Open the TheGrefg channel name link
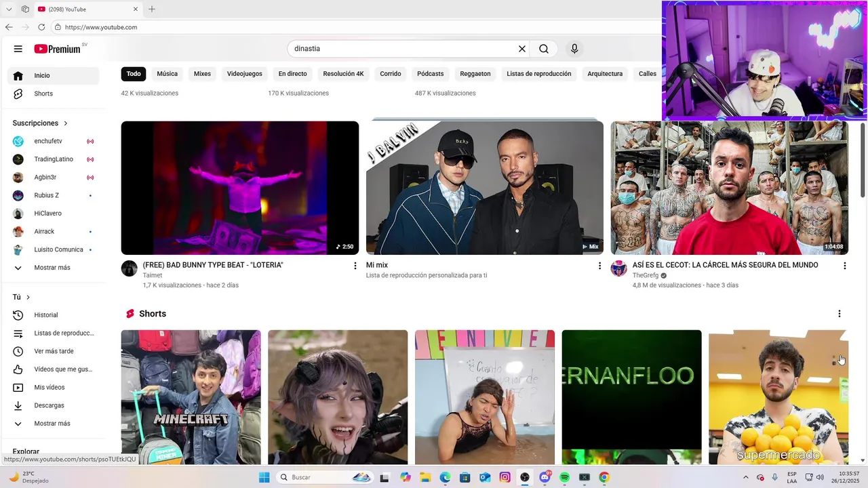Image resolution: width=868 pixels, height=488 pixels. coord(646,276)
